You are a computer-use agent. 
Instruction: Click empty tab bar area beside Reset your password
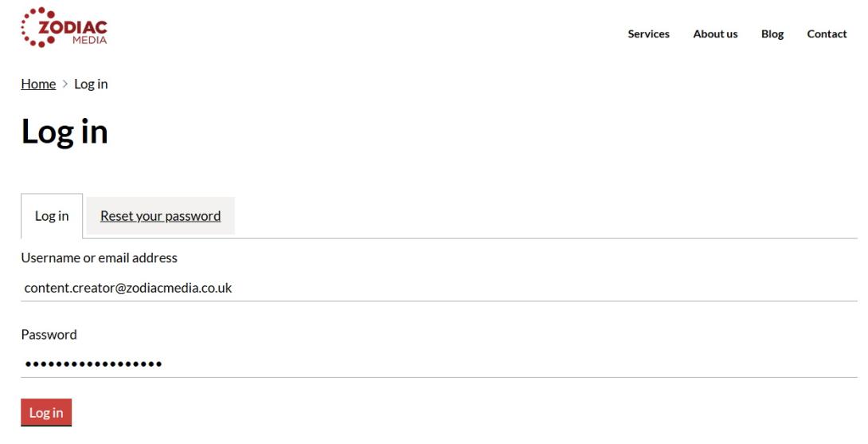pyautogui.click(x=542, y=216)
